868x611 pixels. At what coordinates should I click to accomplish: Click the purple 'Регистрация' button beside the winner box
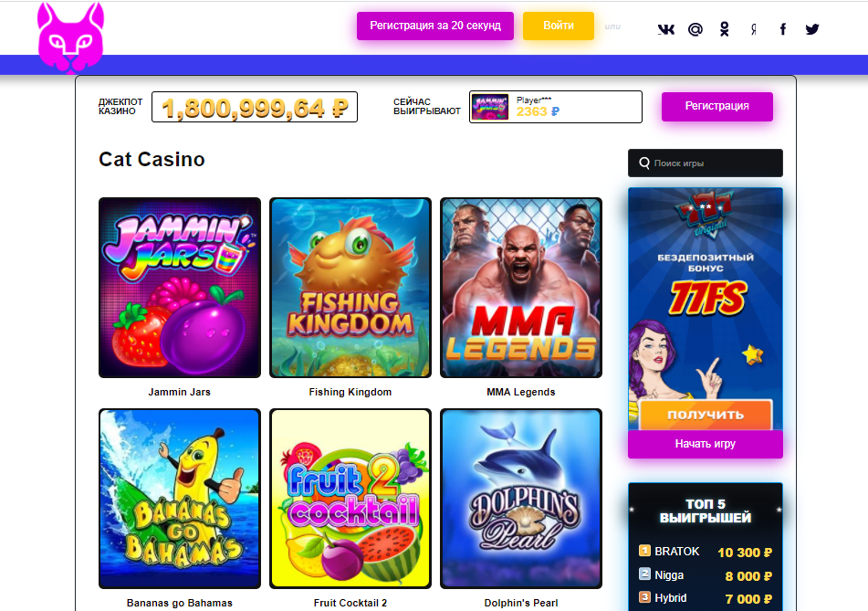(x=716, y=106)
